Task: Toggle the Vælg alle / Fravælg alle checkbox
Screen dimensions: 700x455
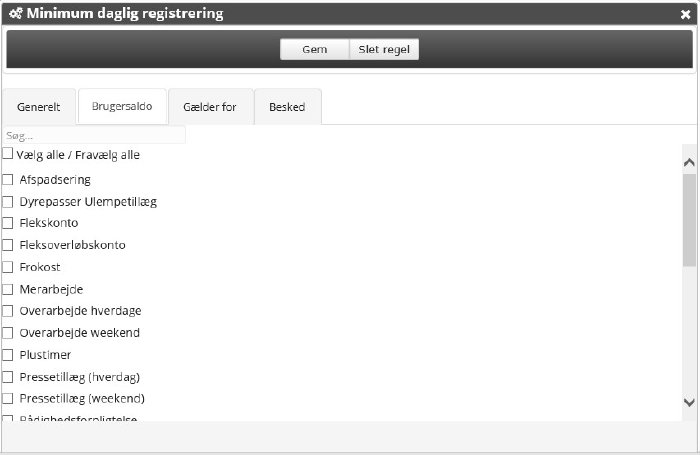Action: click(x=8, y=155)
